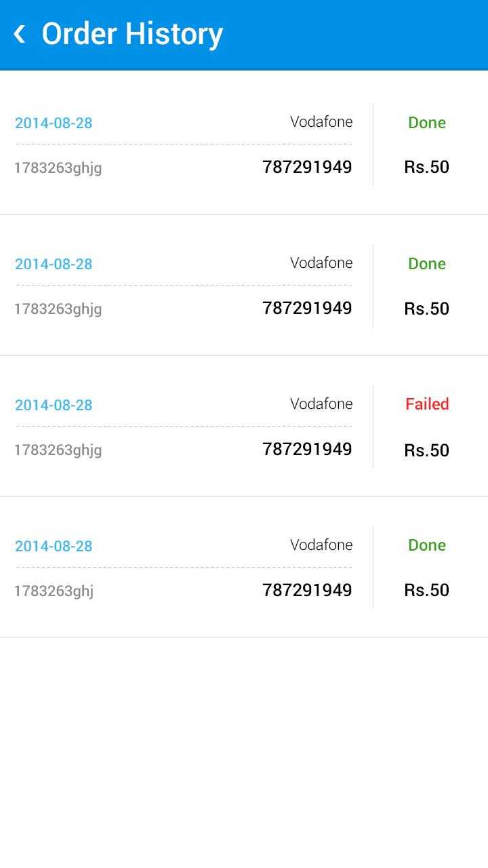Click Vodafone operator in the first order
488x868 pixels.
coord(321,122)
